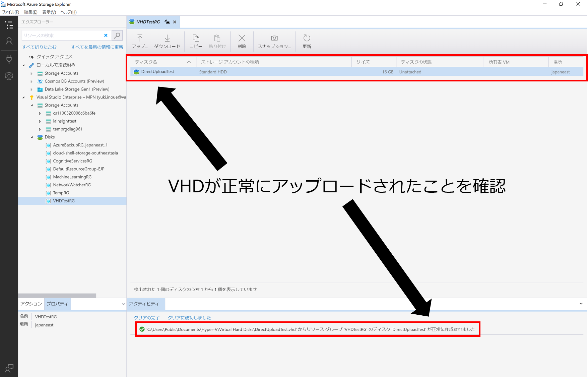Click クリアの完了 link
This screenshot has width=588, height=377.
pos(147,318)
